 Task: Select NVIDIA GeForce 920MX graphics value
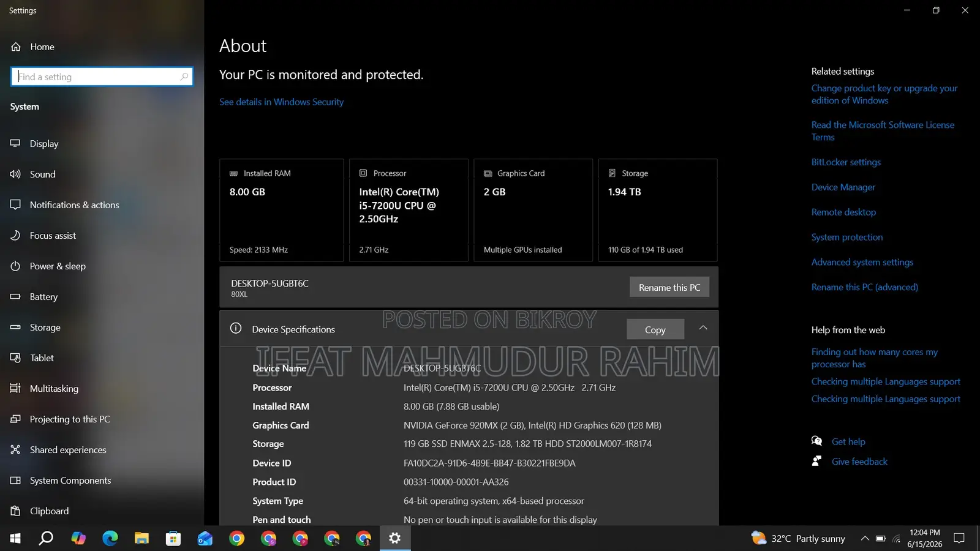[532, 425]
